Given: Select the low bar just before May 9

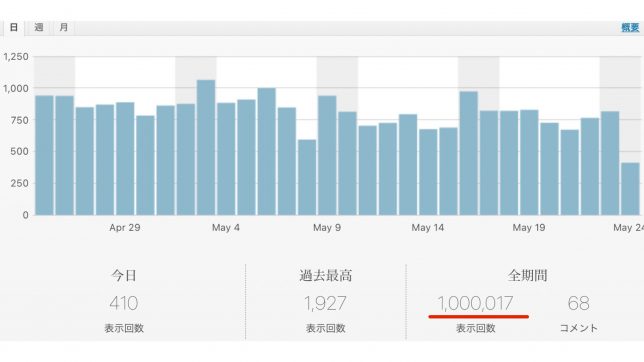Looking at the screenshot, I should click(307, 177).
